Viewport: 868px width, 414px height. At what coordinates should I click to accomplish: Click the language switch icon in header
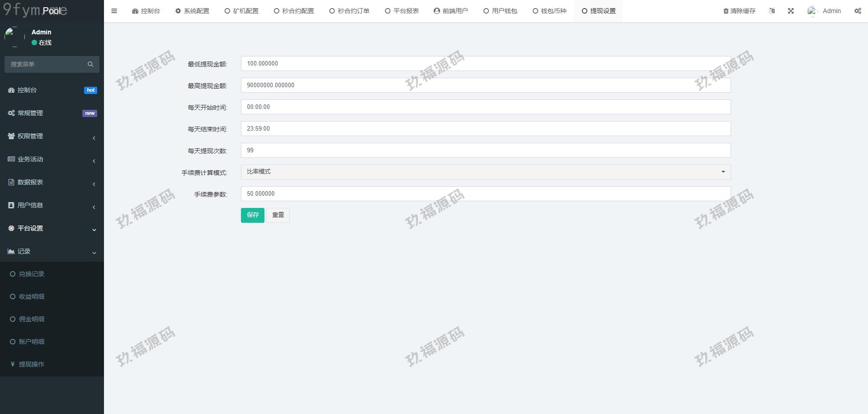772,11
